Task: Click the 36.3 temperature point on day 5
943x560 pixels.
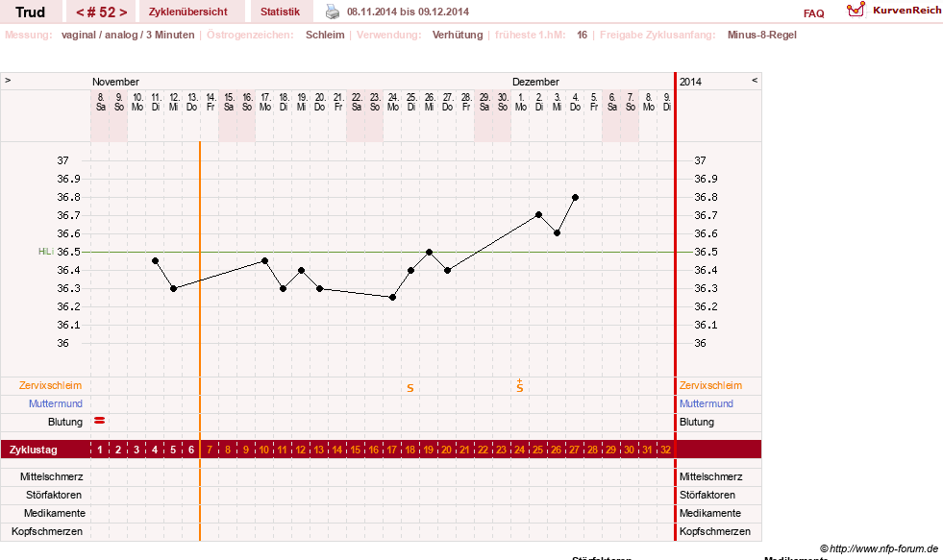Action: [x=173, y=288]
